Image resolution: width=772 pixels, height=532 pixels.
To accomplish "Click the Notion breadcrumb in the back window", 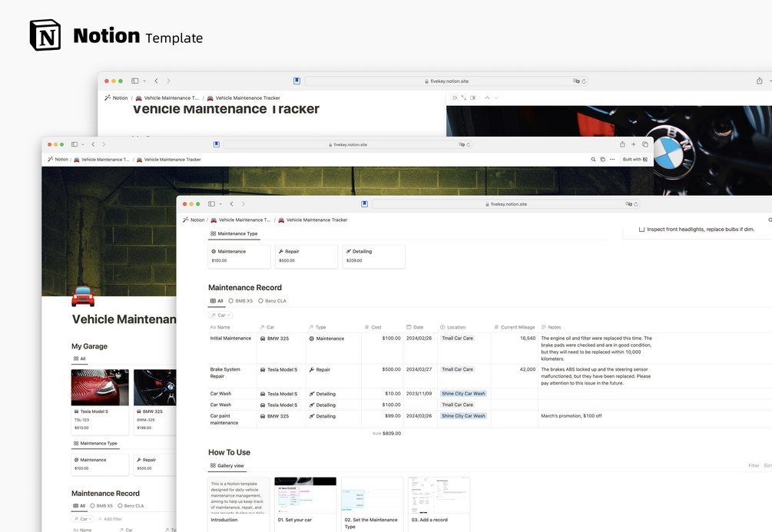I will pos(116,98).
